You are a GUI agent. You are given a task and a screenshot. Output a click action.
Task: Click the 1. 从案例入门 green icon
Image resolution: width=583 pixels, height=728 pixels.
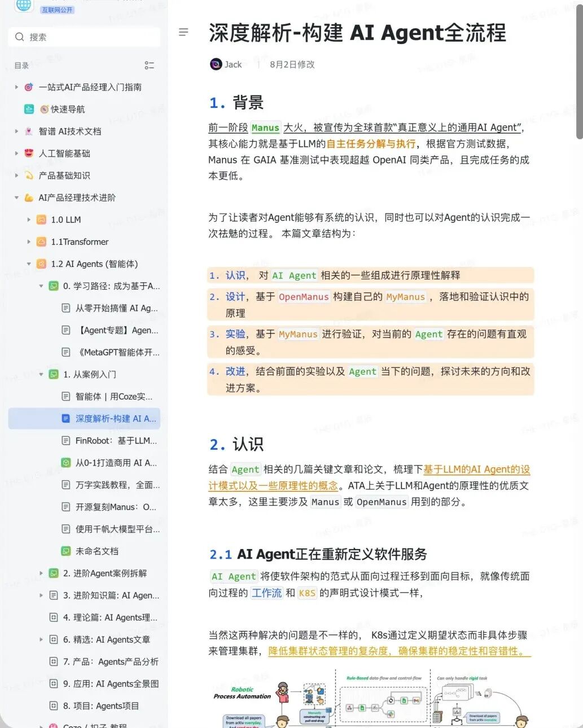pyautogui.click(x=54, y=374)
